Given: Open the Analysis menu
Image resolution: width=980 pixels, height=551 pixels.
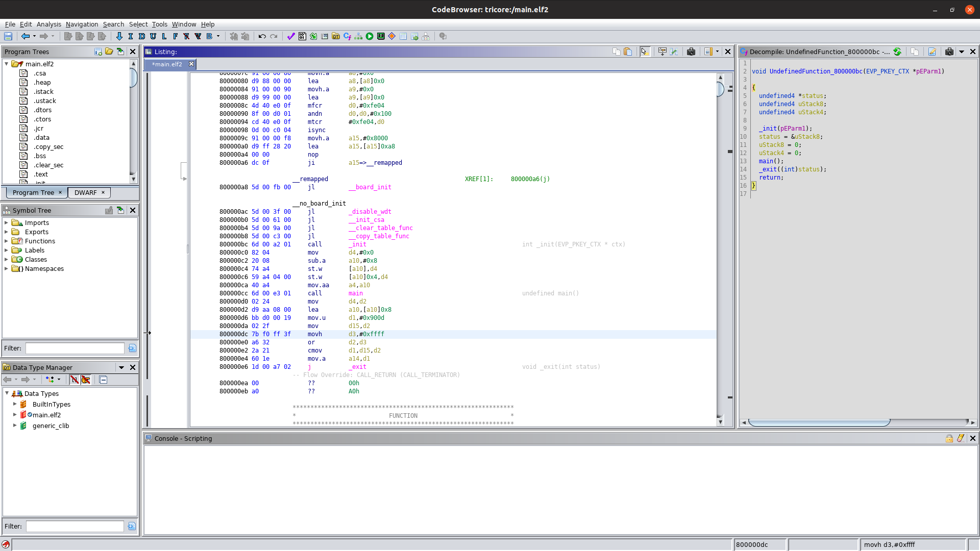Looking at the screenshot, I should (x=48, y=24).
